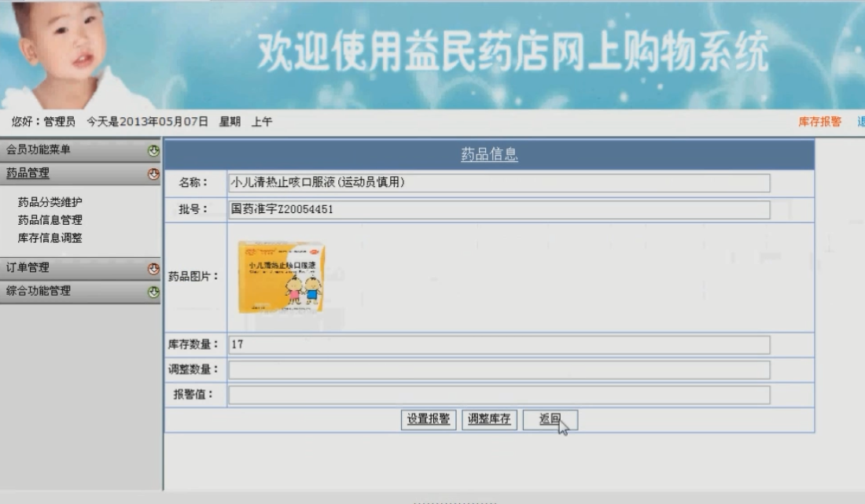Click the 返回 button
Image resolution: width=865 pixels, height=504 pixels.
550,420
